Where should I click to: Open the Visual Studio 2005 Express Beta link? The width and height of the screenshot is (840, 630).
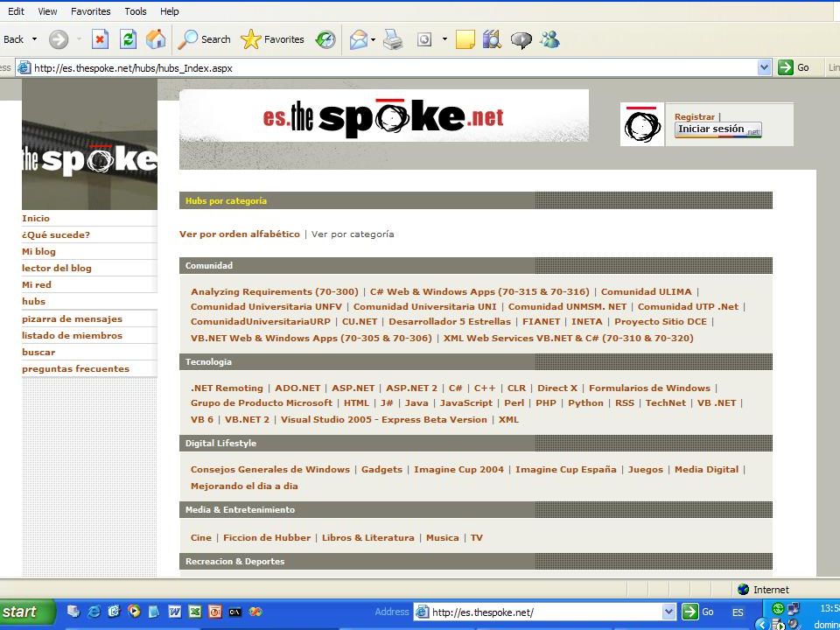(x=383, y=419)
